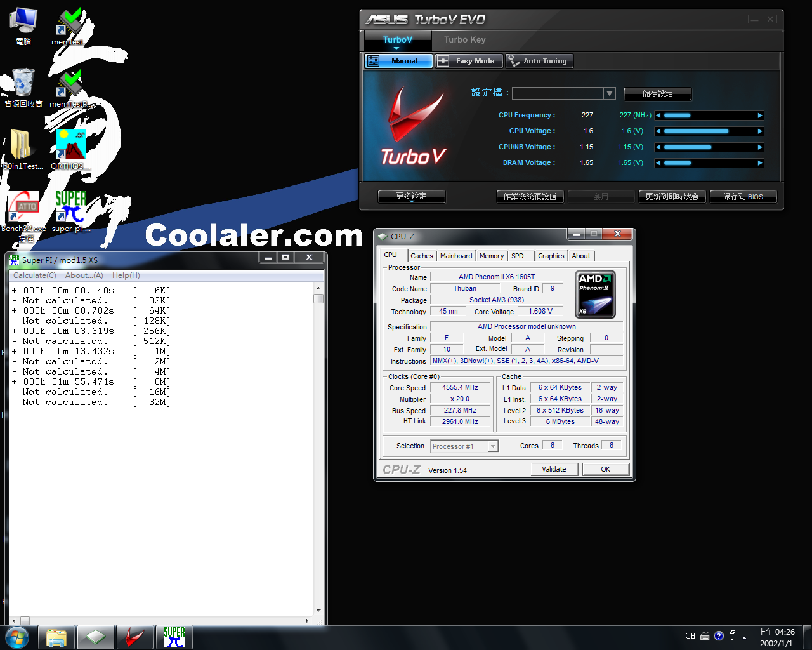This screenshot has width=812, height=650.
Task: Open Windows Explorer from the taskbar
Action: click(56, 637)
